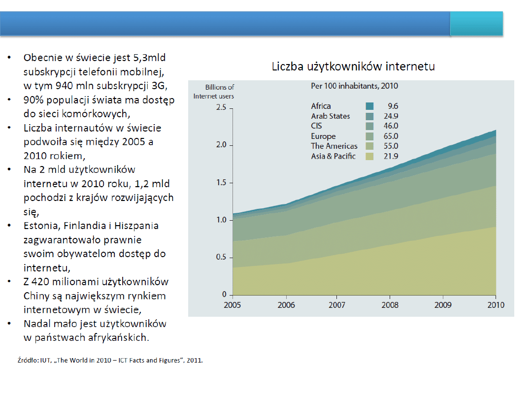Click the bullet about 90% populacji świata
This screenshot has width=532, height=399.
click(x=99, y=106)
